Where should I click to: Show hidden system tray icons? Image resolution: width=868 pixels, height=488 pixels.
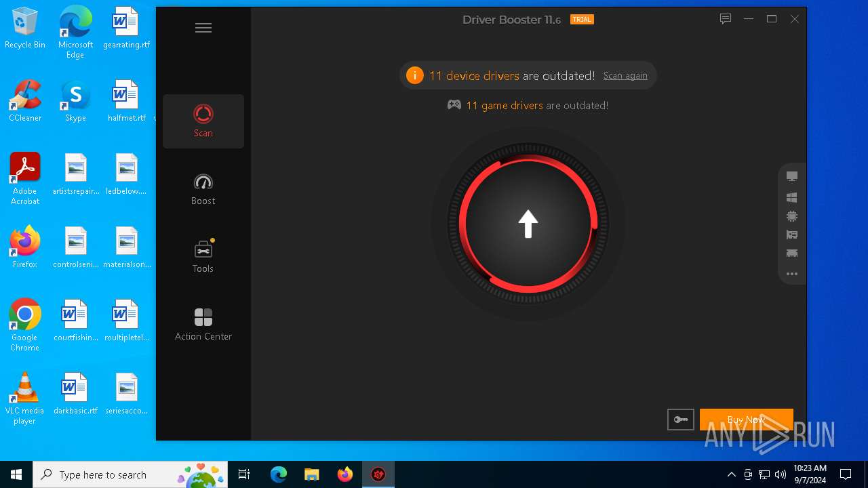click(x=731, y=474)
